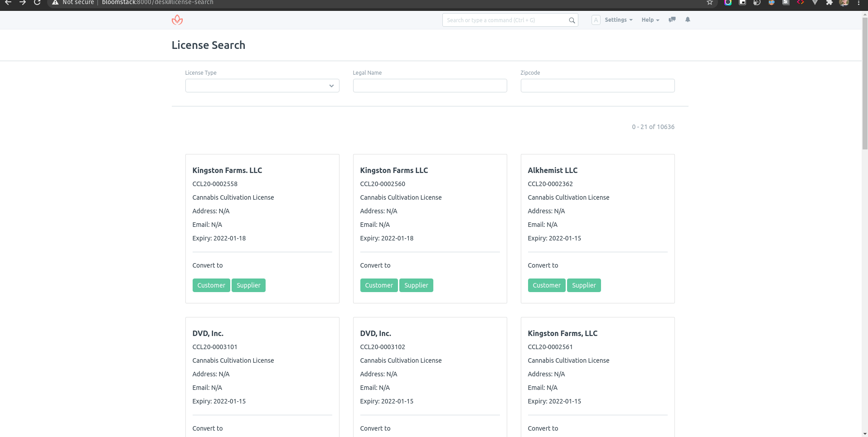This screenshot has height=437, width=868.
Task: Open the browser extensions puzzle icon
Action: coord(829,3)
